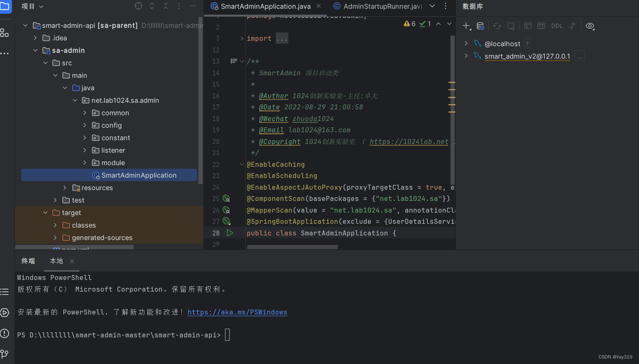Screen dimensions: 639x364
Task: Open the https://aka.ms/PSWindows link
Action: (237, 312)
